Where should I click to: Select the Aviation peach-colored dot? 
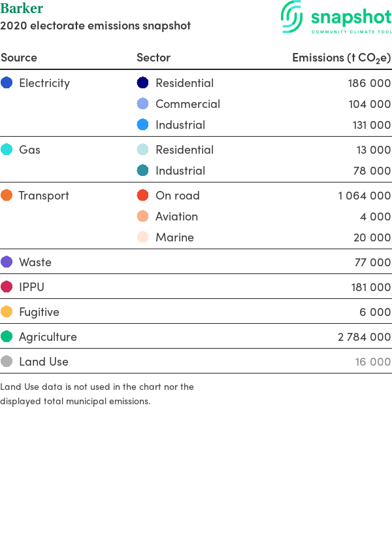142,216
